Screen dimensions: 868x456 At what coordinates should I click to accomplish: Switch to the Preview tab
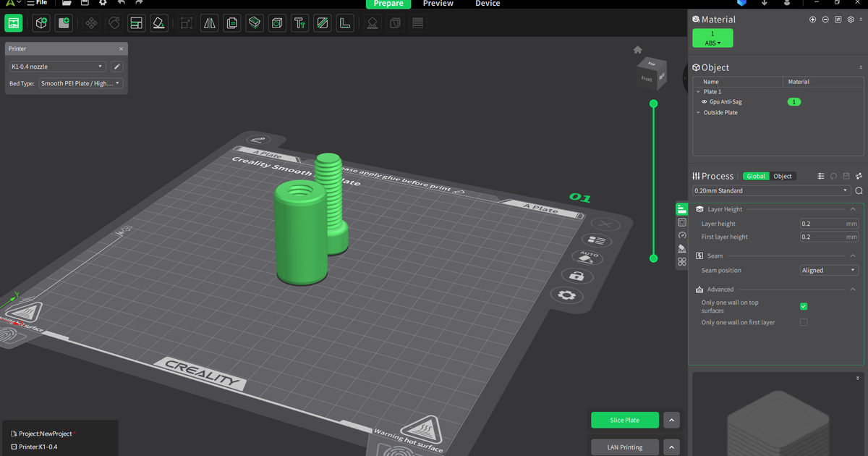[438, 4]
